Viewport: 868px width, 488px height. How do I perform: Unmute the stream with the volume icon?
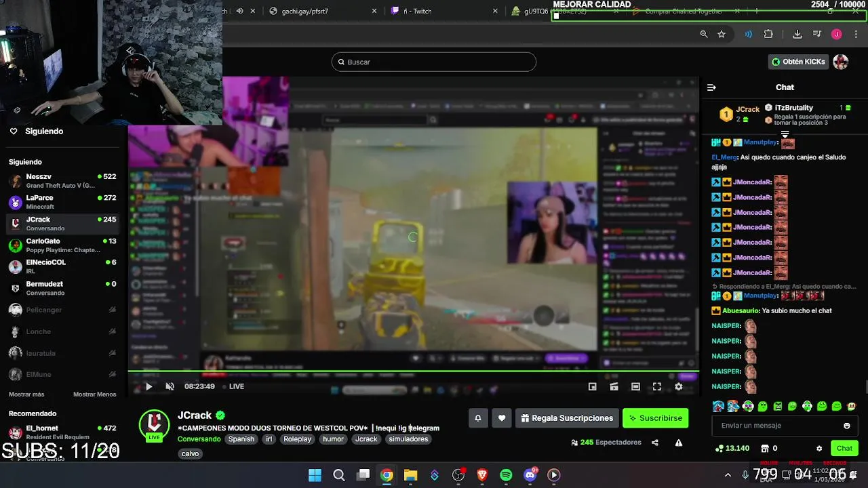[170, 386]
